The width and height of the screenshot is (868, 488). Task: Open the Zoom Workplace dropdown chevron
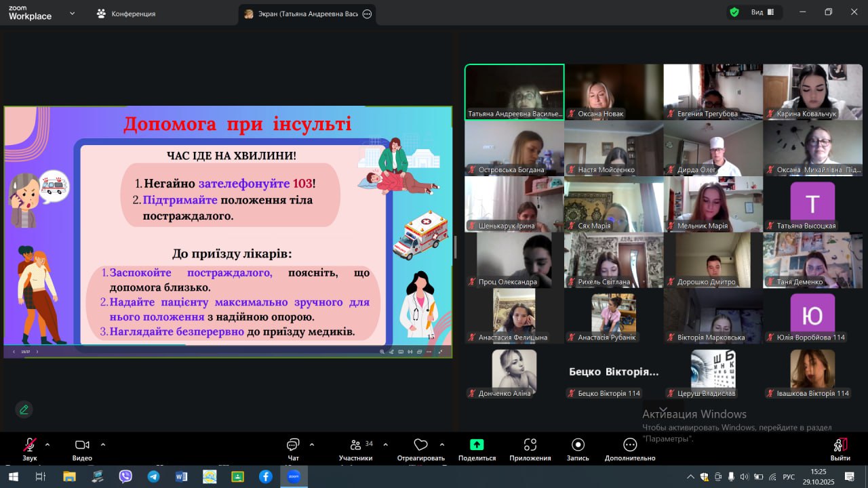coord(73,13)
